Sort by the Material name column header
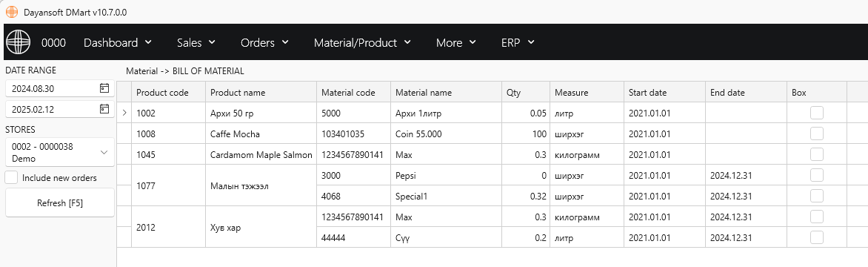 446,93
